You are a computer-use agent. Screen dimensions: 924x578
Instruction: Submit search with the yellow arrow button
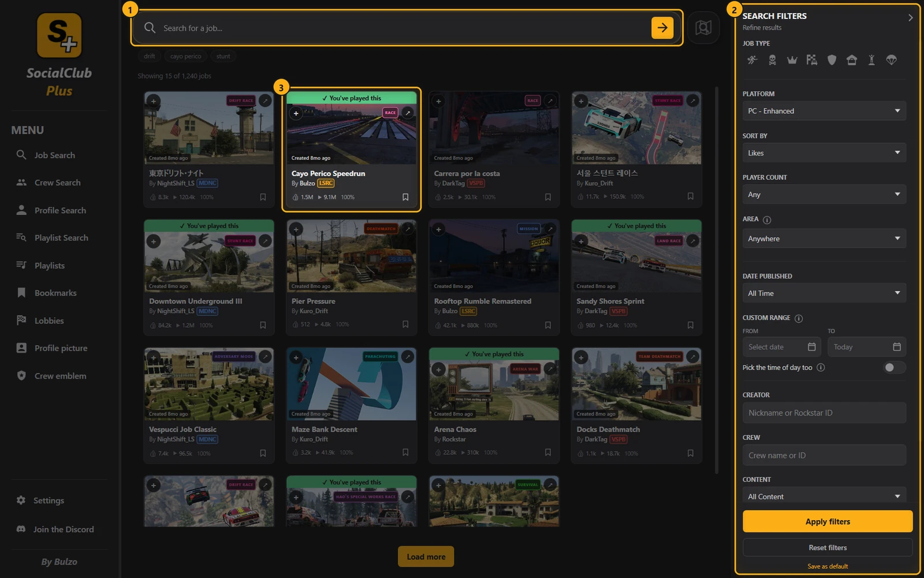click(x=662, y=27)
